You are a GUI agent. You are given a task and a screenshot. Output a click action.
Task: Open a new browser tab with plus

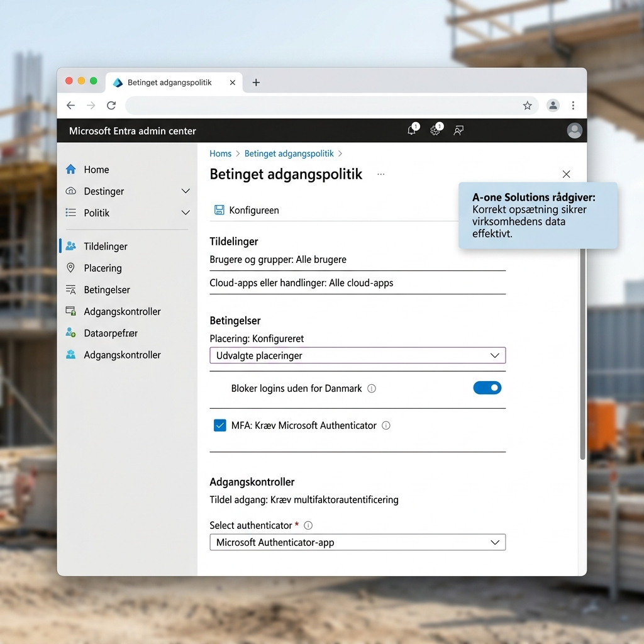(x=256, y=82)
